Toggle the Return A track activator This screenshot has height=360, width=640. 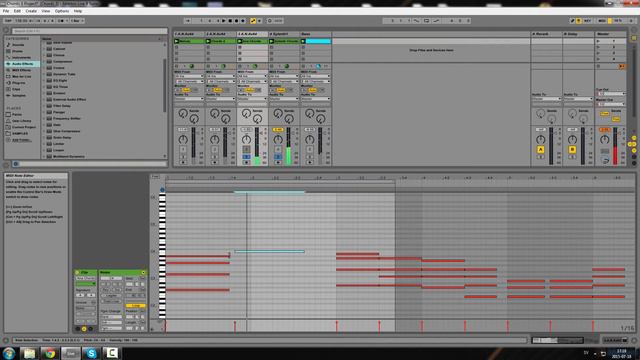tap(540, 150)
